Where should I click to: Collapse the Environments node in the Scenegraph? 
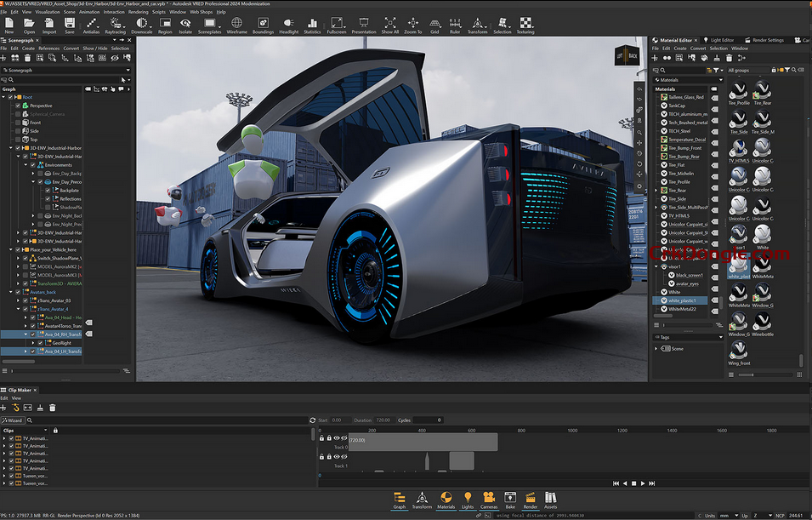pyautogui.click(x=26, y=163)
